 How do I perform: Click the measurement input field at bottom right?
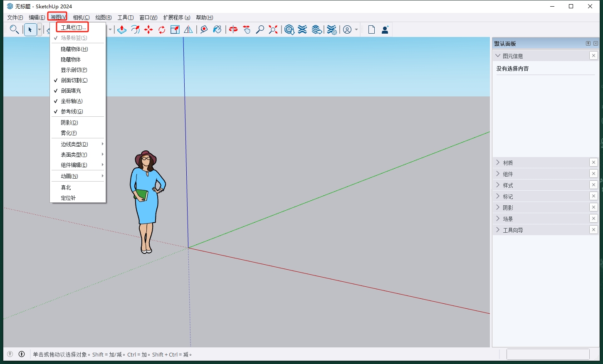tap(548, 354)
